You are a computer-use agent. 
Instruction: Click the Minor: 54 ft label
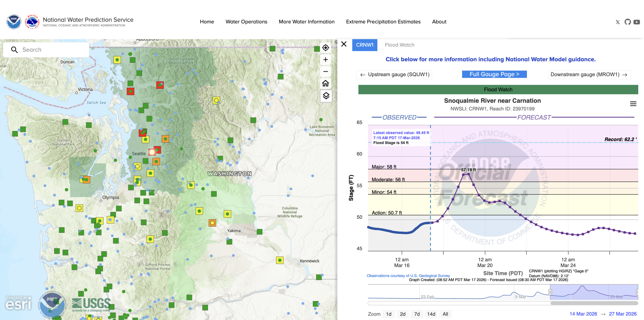pyautogui.click(x=384, y=192)
